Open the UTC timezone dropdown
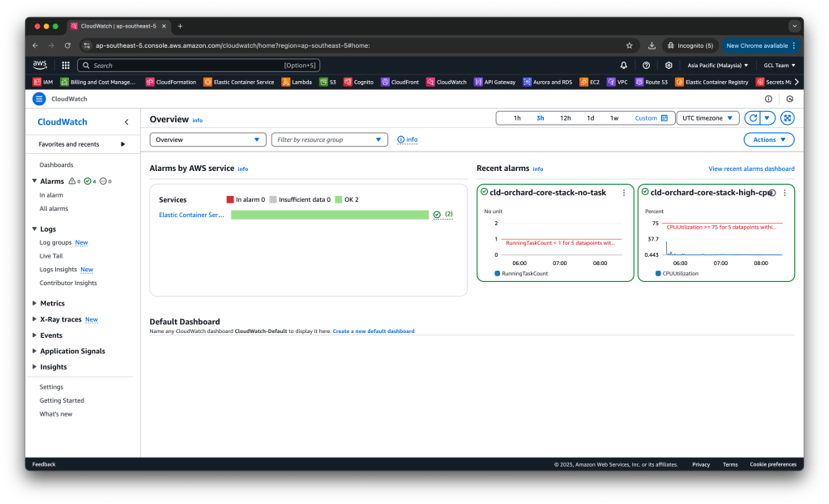829x504 pixels. click(x=707, y=117)
